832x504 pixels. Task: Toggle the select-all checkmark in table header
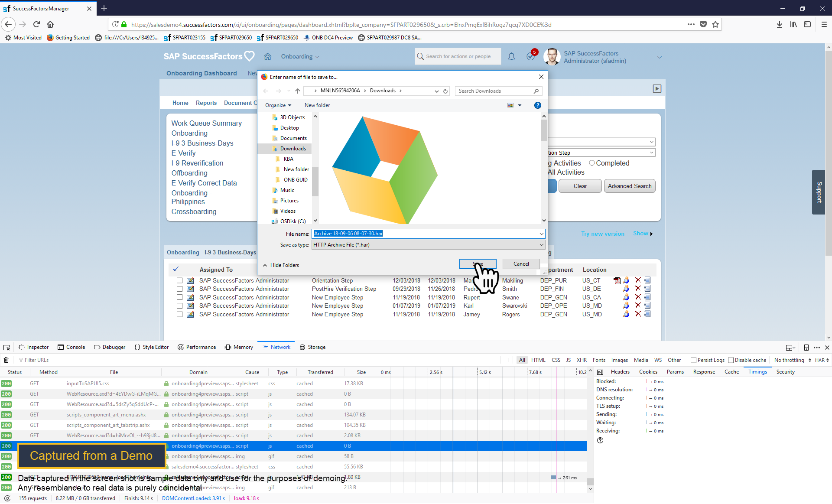point(175,269)
